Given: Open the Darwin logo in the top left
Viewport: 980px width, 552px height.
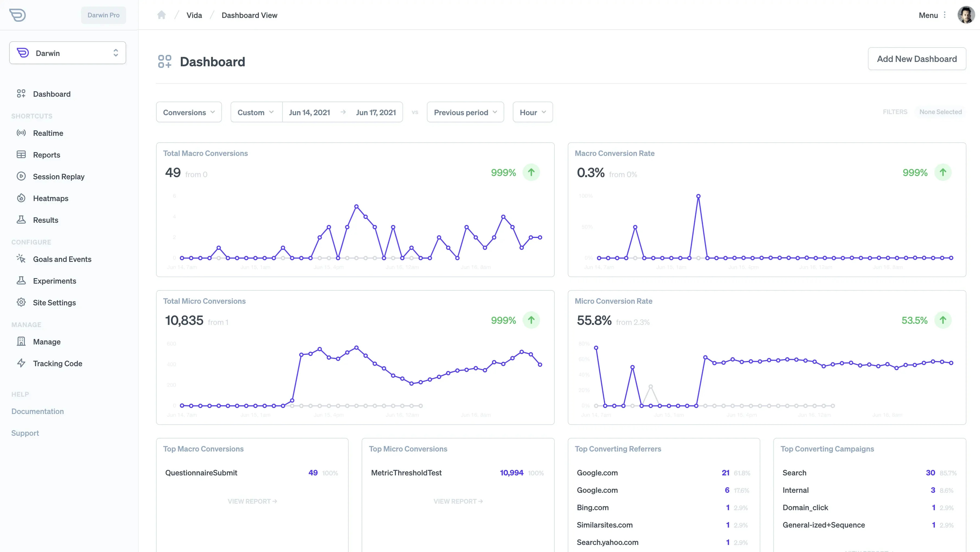Looking at the screenshot, I should point(18,15).
